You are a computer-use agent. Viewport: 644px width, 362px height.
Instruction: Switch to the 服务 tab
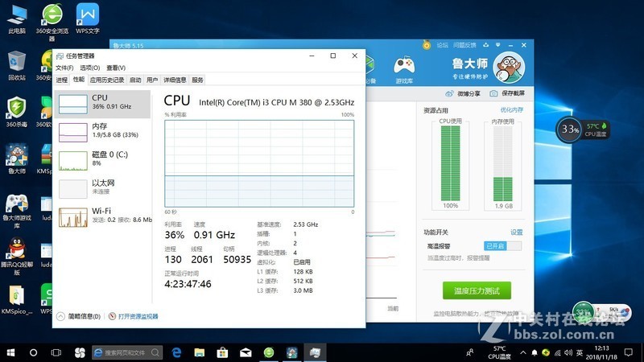coord(197,80)
